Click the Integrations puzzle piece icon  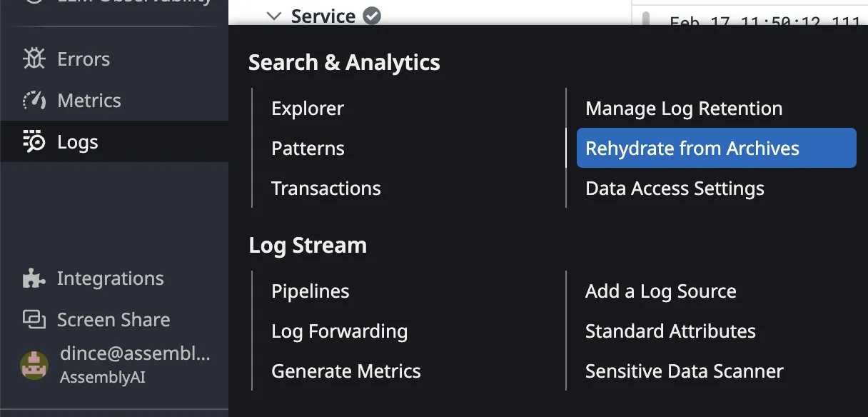click(x=34, y=278)
